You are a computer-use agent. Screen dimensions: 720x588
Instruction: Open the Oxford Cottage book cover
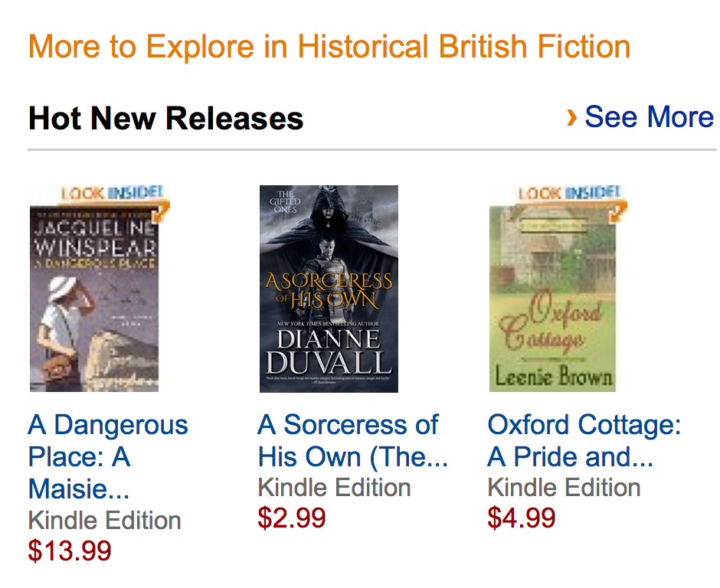pos(553,299)
